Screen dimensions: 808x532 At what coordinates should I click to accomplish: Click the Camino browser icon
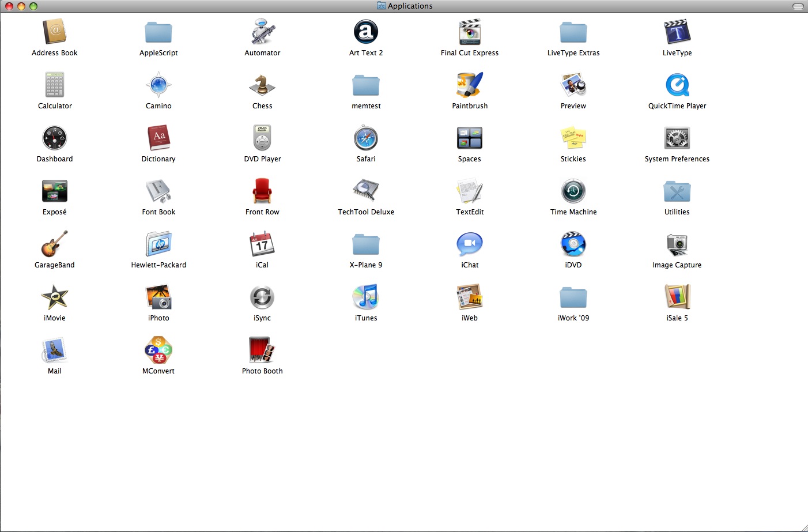tap(158, 85)
